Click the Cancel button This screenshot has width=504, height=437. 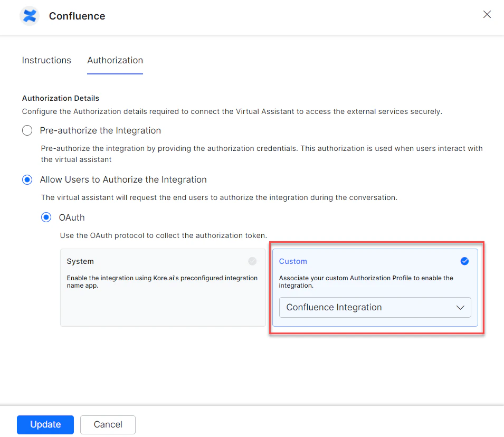(x=108, y=424)
